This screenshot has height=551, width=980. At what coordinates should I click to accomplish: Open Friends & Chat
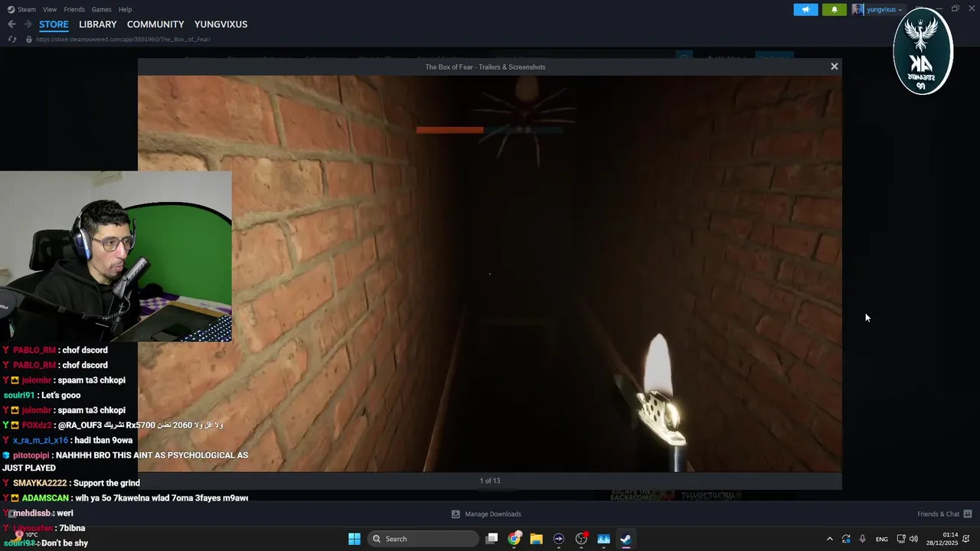pos(944,514)
